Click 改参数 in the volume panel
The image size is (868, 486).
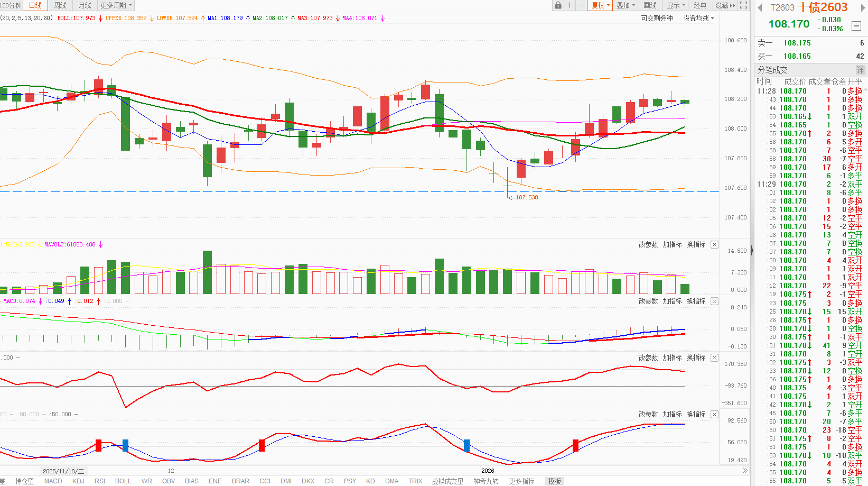(x=648, y=244)
